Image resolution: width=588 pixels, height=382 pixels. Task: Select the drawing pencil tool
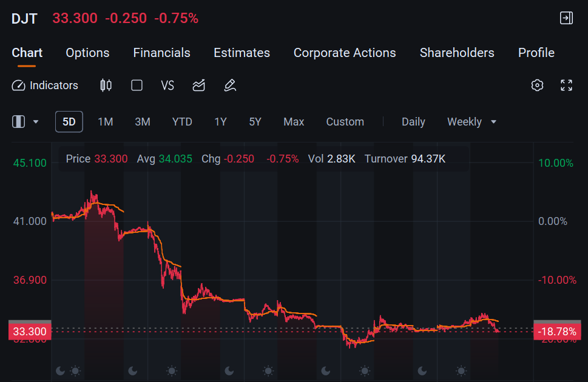(230, 85)
